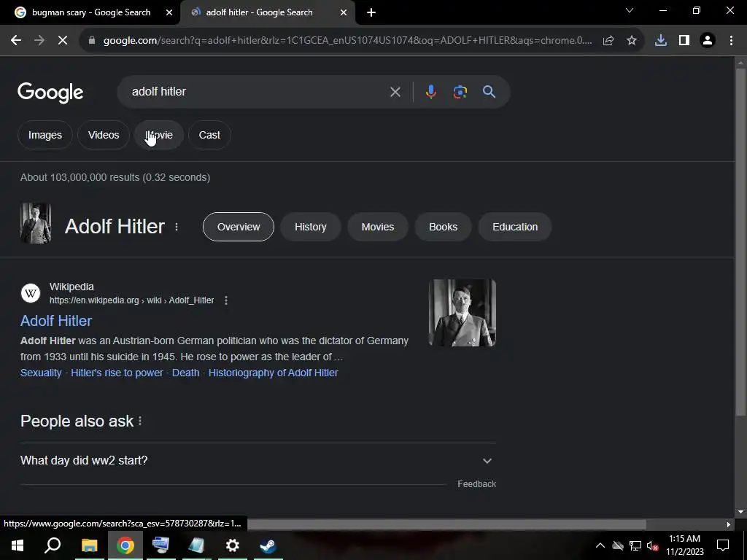
Task: Click the network tray icon
Action: (x=635, y=545)
